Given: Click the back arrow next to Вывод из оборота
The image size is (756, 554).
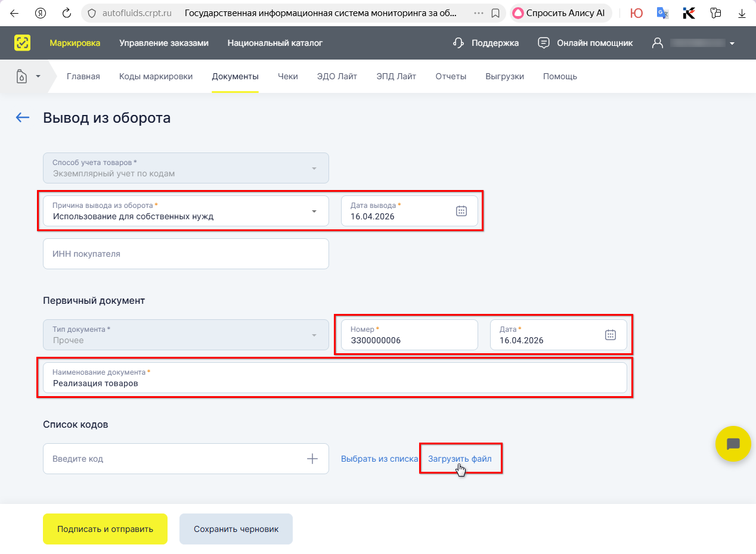Looking at the screenshot, I should tap(23, 117).
